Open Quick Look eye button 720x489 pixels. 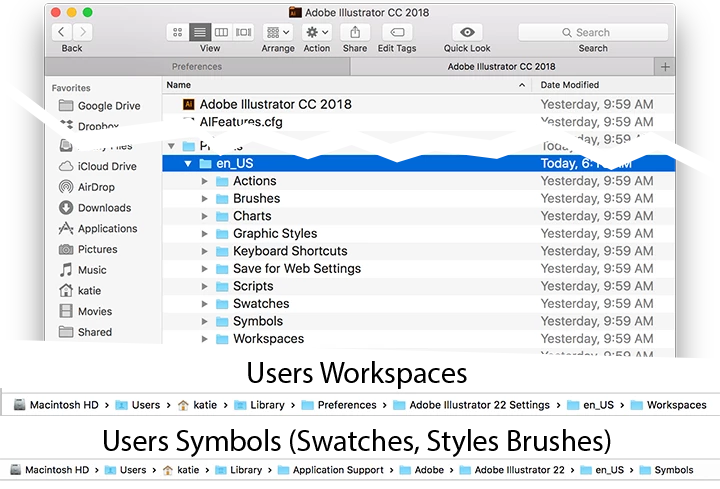467,32
